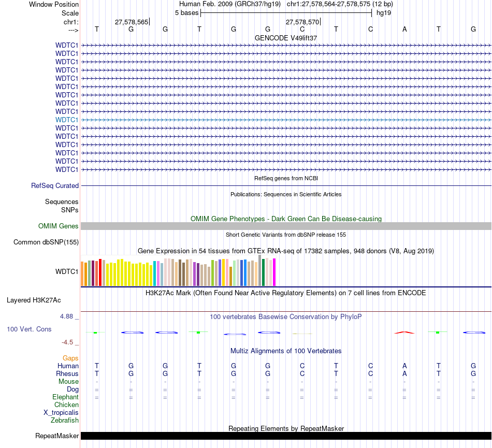Click the 5 bases scale bar label
Image resolution: width=492 pixels, height=448 pixels.
tap(186, 13)
